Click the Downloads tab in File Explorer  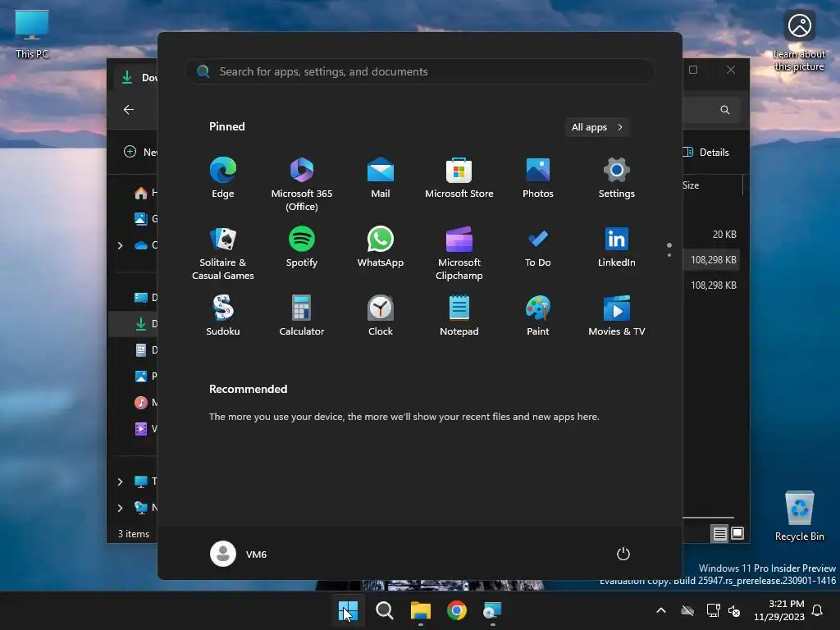137,78
